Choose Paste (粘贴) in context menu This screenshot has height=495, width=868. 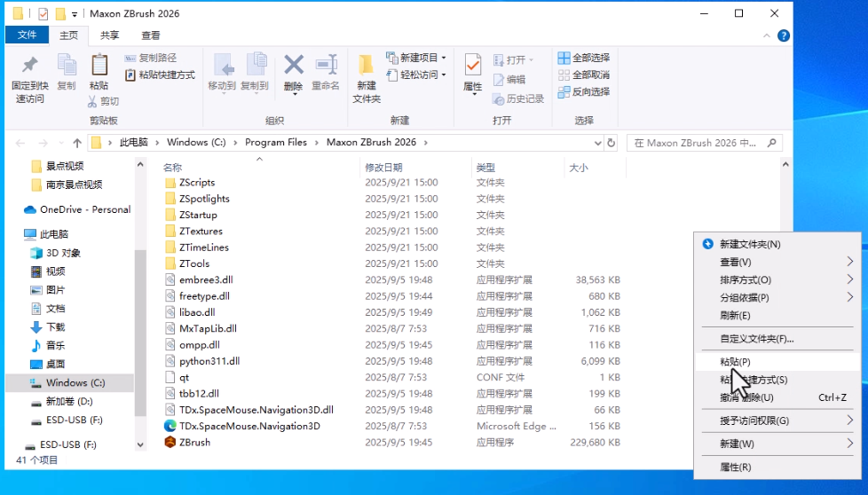pyautogui.click(x=777, y=362)
